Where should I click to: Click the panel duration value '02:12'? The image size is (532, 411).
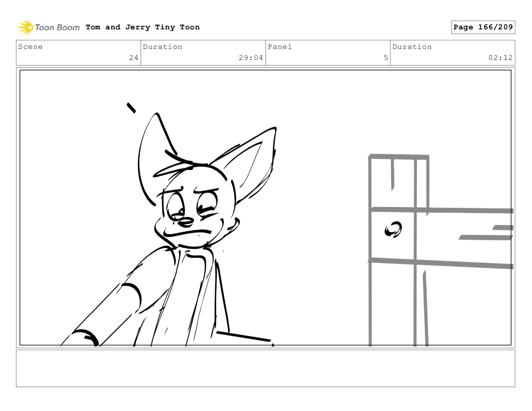pos(500,58)
